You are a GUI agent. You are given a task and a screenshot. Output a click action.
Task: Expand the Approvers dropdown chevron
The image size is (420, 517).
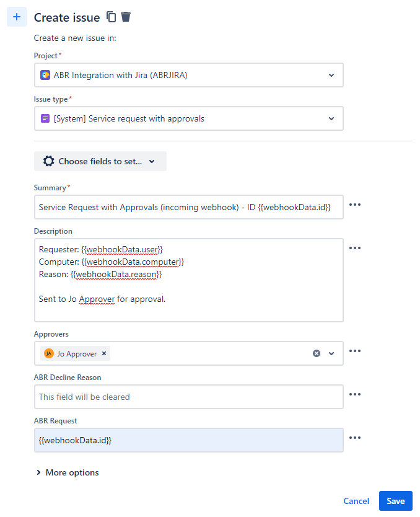(331, 353)
